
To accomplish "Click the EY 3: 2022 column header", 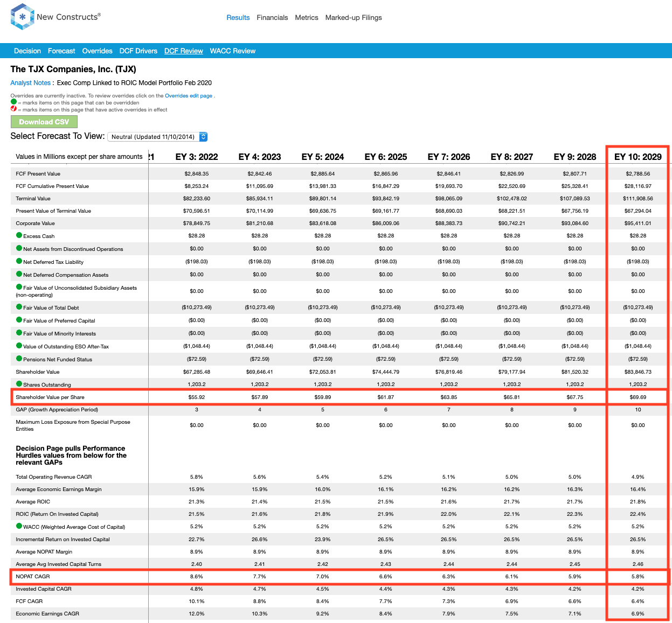I will [197, 157].
